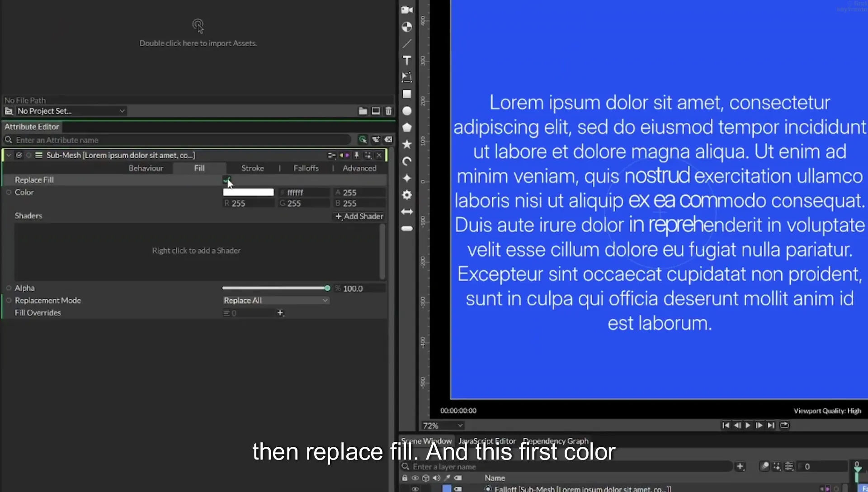Select the Cog shape tool

[x=407, y=195]
